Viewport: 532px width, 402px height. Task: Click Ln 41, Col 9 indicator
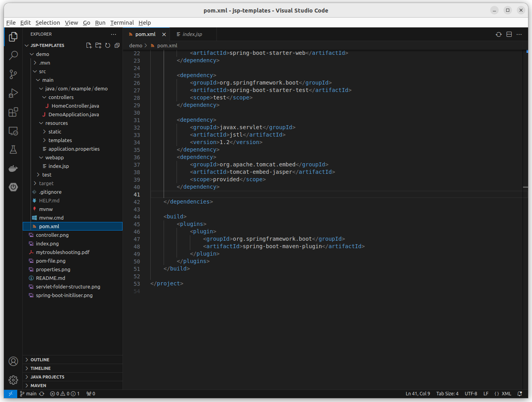pos(418,394)
